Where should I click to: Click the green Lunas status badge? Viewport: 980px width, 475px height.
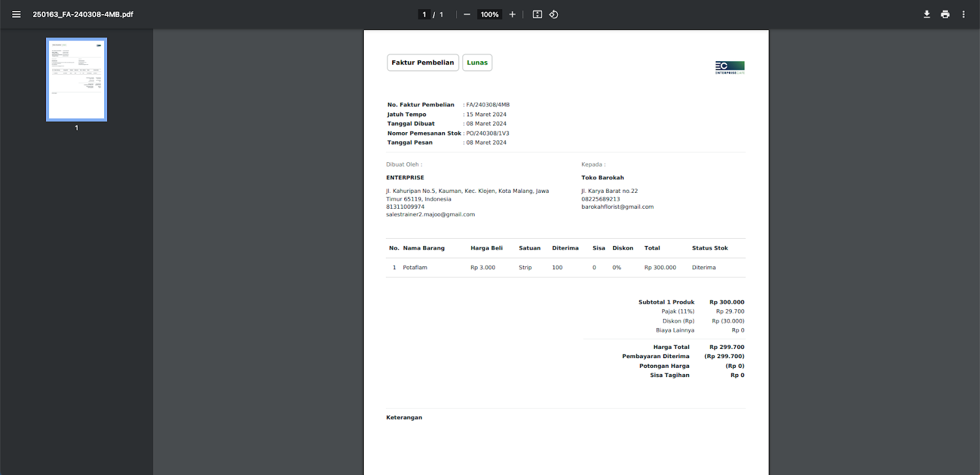pyautogui.click(x=477, y=62)
